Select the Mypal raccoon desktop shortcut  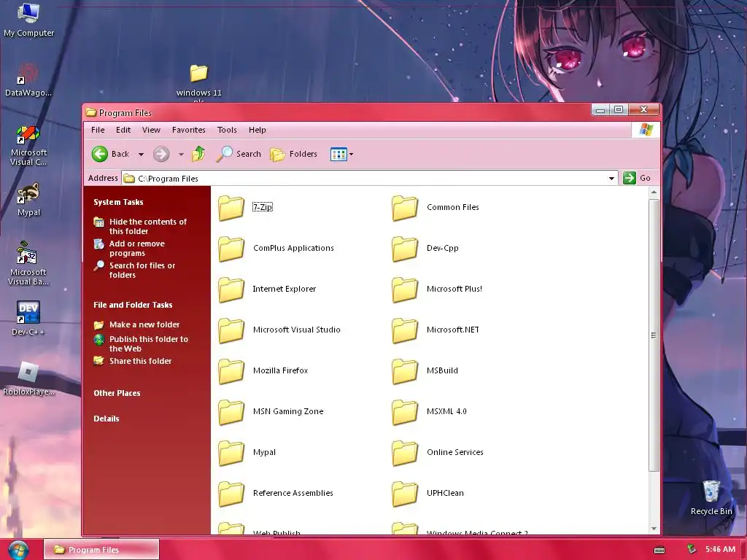[28, 200]
